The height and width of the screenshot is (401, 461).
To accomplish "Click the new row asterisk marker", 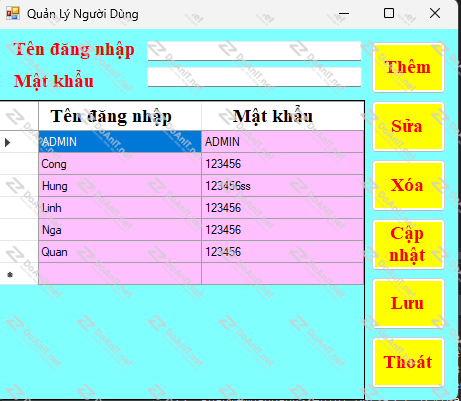I will click(x=10, y=275).
